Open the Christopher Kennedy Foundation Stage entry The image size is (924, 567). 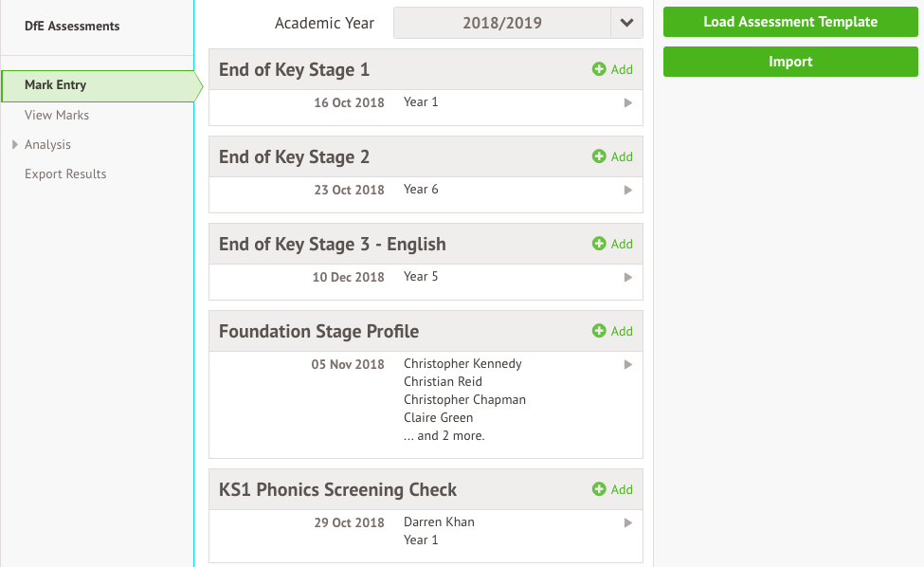[462, 364]
